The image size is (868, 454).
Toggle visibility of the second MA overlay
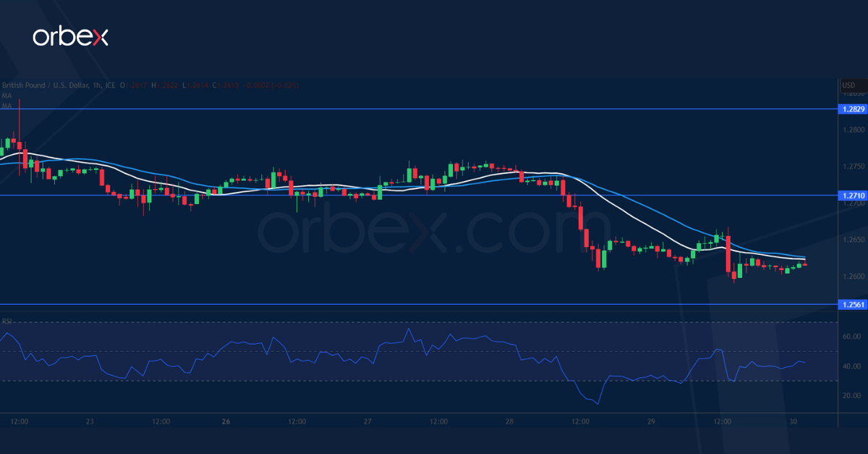[7, 106]
